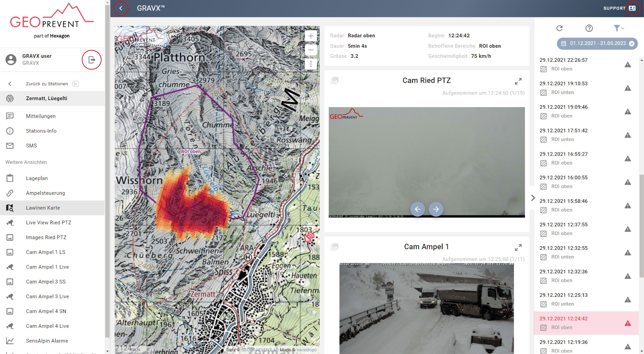Viewport: 644px width, 354px height.
Task: Open Cam Ampel 3 Live stream
Action: pyautogui.click(x=52, y=297)
